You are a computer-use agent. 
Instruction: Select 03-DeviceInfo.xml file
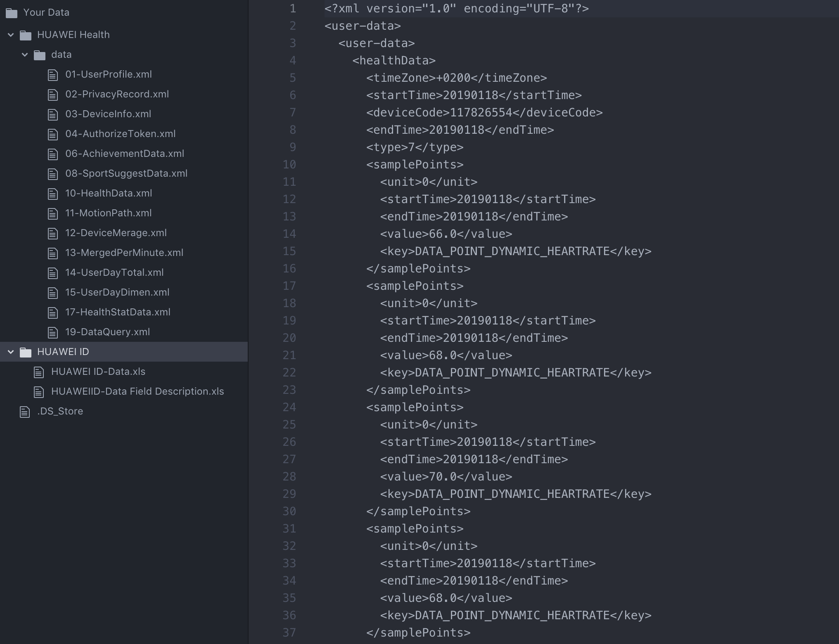tap(108, 114)
